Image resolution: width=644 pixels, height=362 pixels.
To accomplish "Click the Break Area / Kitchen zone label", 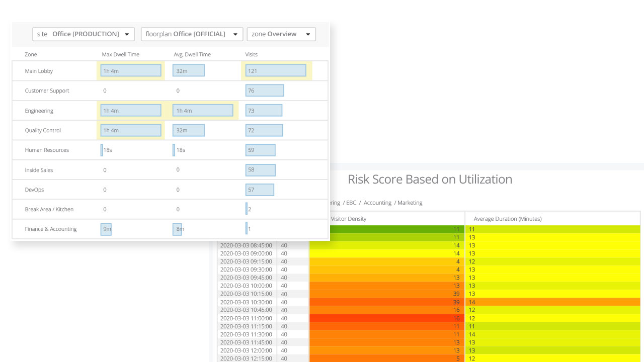I will click(x=49, y=209).
